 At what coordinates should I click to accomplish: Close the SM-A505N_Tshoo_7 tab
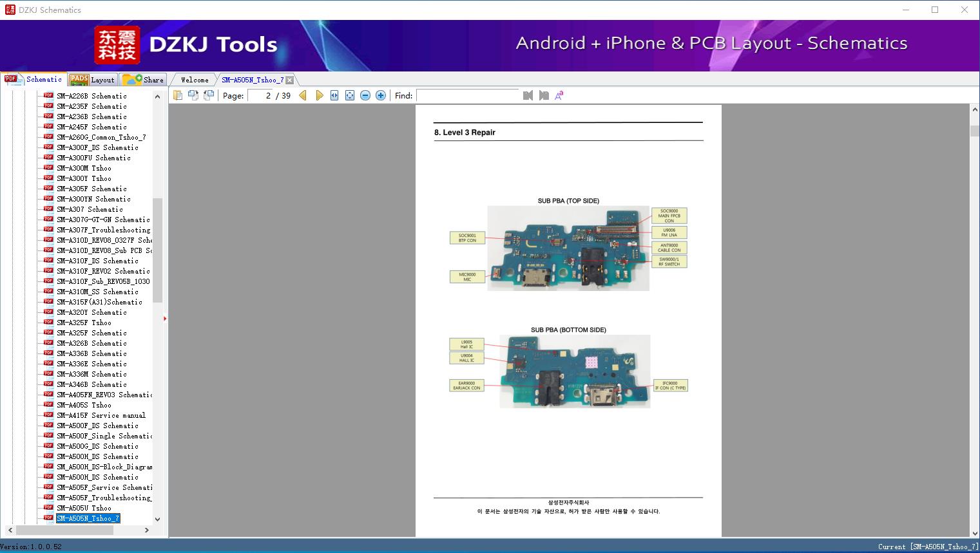click(x=290, y=80)
